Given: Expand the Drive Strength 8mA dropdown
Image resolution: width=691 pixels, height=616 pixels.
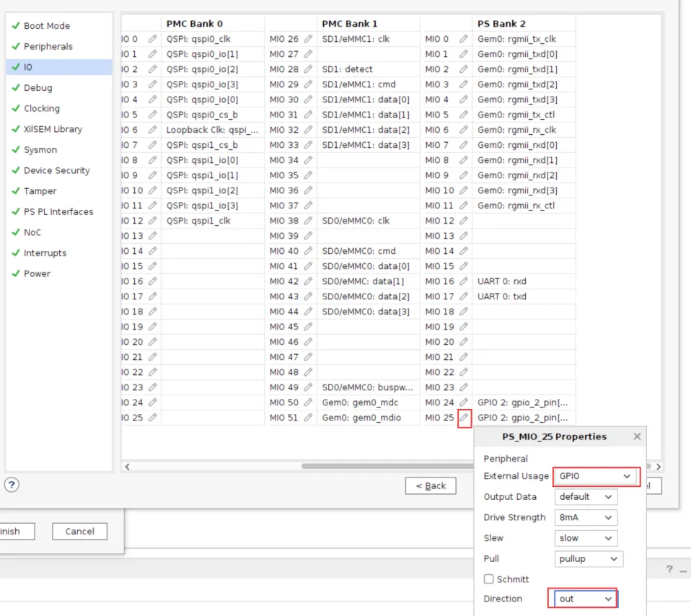Looking at the screenshot, I should tap(586, 517).
